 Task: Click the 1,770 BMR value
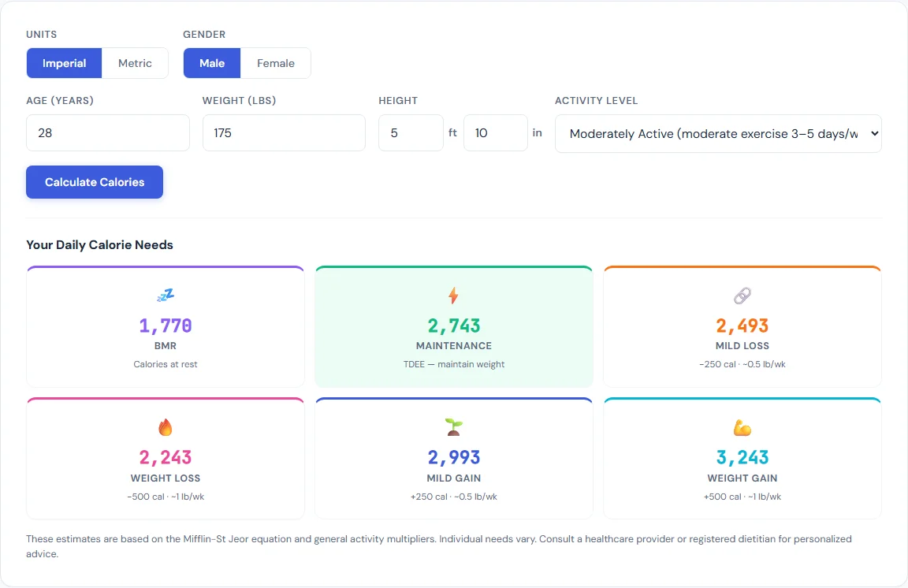click(165, 325)
